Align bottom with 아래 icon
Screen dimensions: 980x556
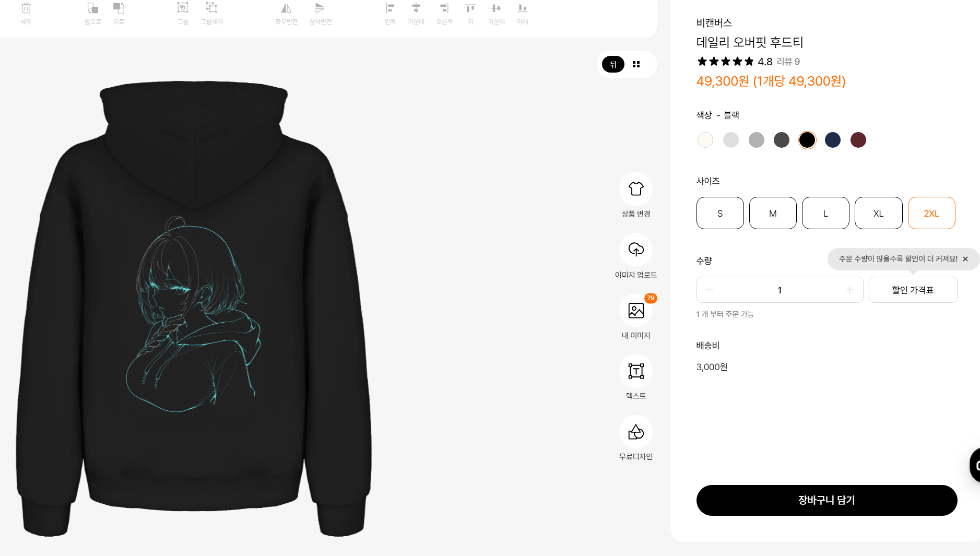[x=523, y=8]
